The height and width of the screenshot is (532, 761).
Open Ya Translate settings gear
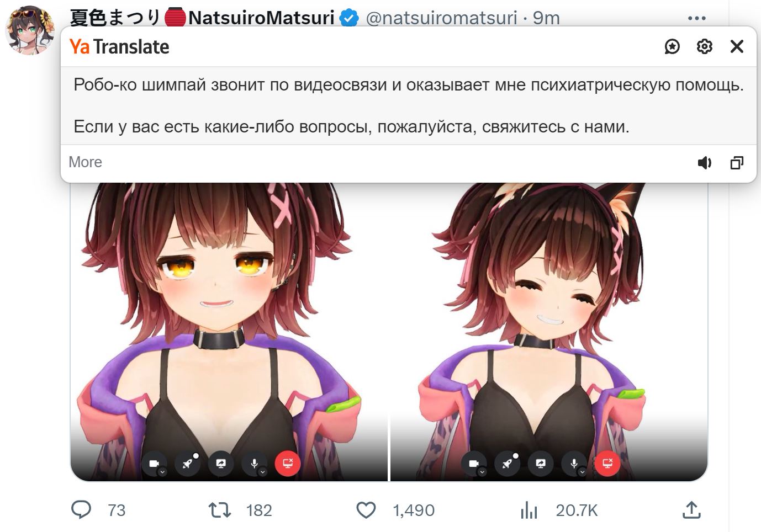(x=704, y=46)
